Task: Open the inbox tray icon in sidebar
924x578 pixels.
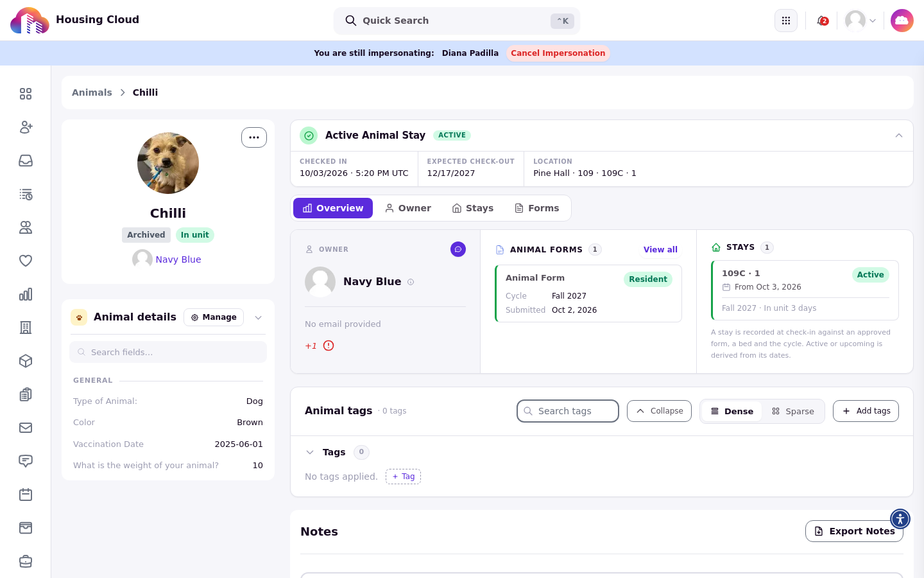Action: [26, 161]
